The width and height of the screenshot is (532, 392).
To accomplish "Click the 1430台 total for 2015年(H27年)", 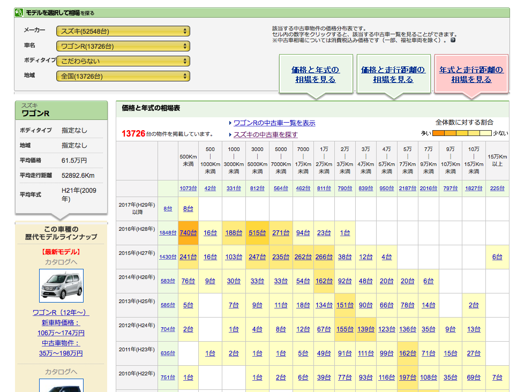I will tap(168, 257).
